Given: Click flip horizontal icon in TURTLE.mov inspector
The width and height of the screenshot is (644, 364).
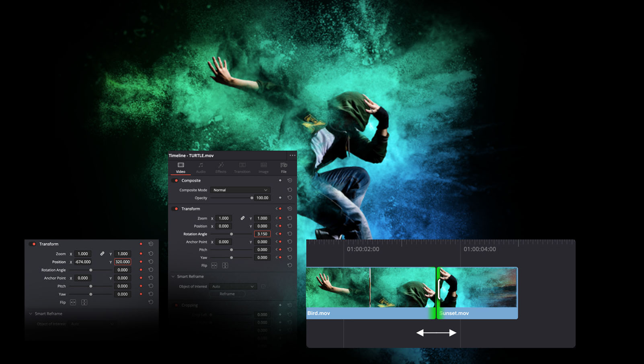Looking at the screenshot, I should click(214, 266).
